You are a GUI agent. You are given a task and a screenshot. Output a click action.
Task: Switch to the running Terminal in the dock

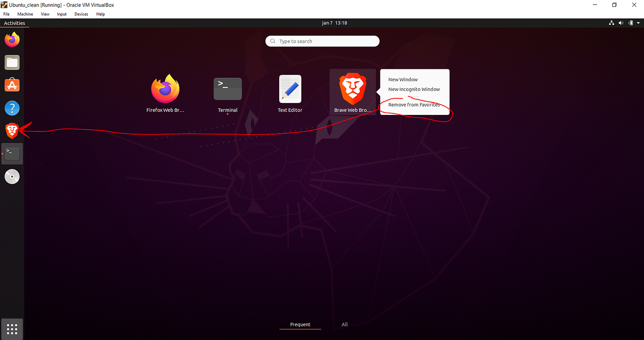coord(12,154)
